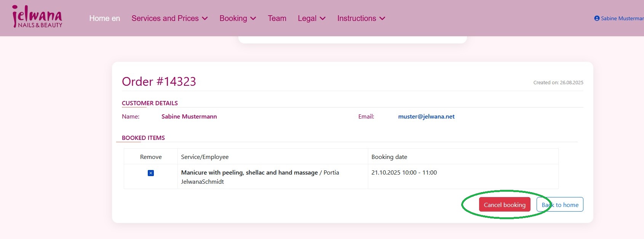Expand the Booking menu chevron
The height and width of the screenshot is (239, 644).
click(253, 18)
